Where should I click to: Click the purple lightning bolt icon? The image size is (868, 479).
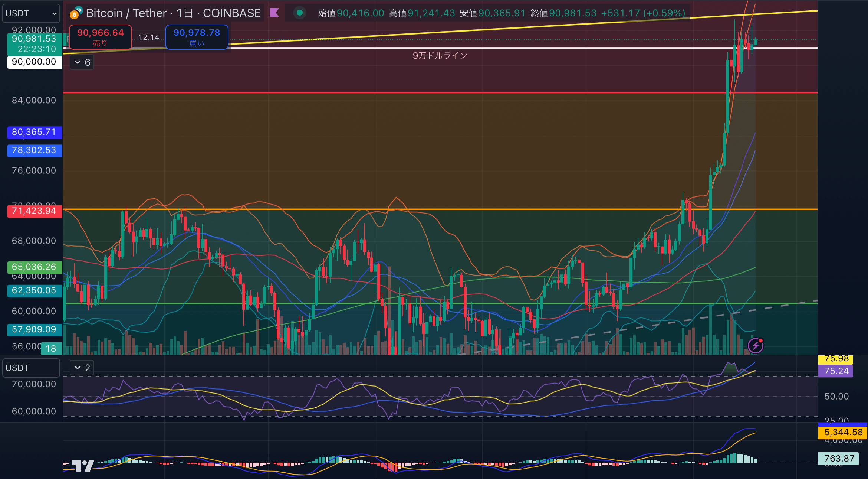pos(756,346)
